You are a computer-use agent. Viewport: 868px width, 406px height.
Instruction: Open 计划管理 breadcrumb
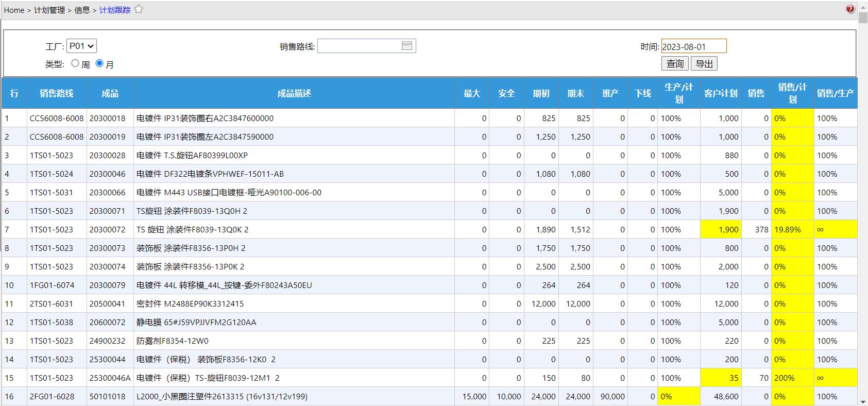(49, 10)
